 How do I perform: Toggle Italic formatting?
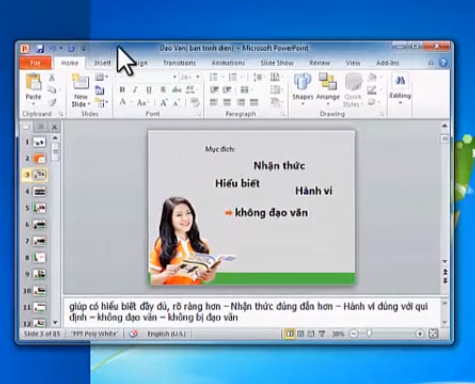tap(135, 90)
